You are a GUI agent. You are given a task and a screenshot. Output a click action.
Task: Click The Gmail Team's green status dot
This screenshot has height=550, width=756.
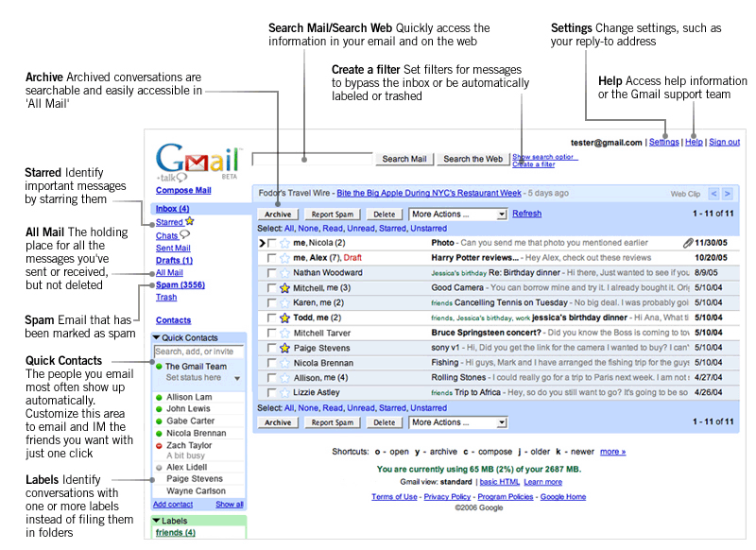159,367
